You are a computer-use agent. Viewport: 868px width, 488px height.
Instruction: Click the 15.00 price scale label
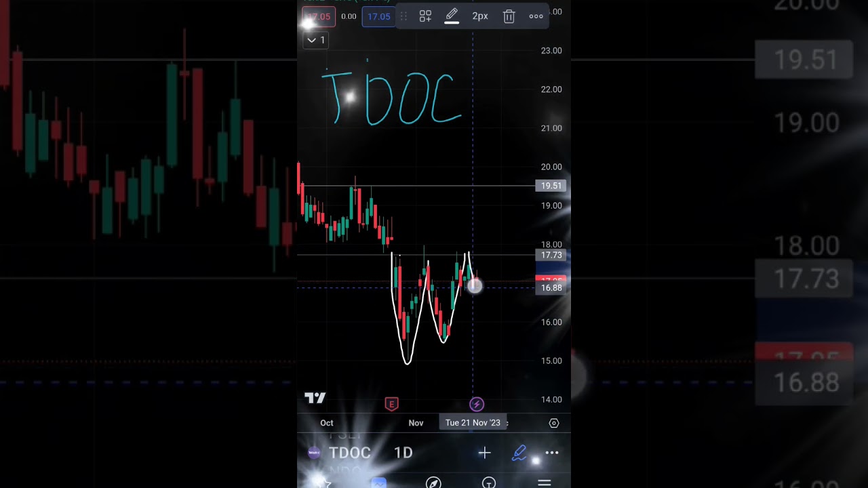click(x=551, y=361)
